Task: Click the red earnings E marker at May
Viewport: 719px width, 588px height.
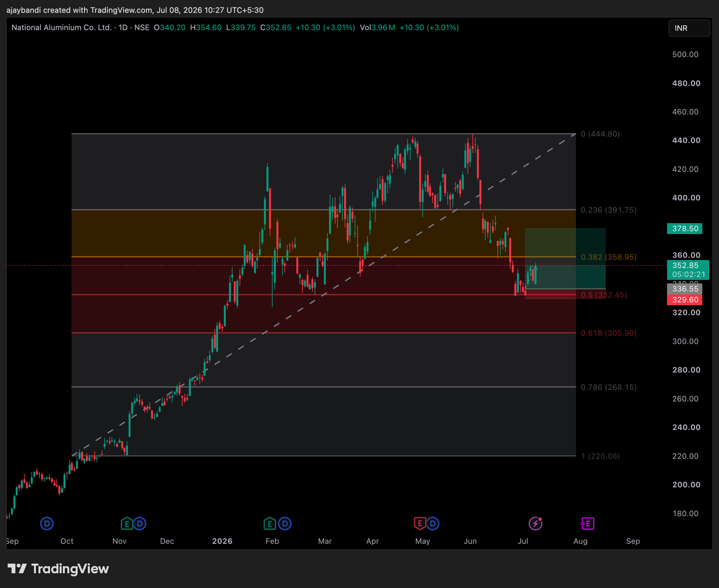Action: 420,524
